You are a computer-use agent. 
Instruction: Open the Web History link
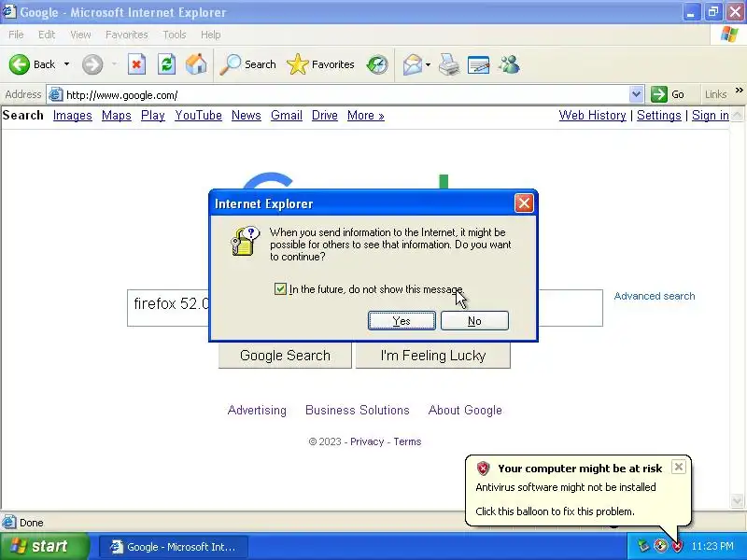tap(592, 115)
